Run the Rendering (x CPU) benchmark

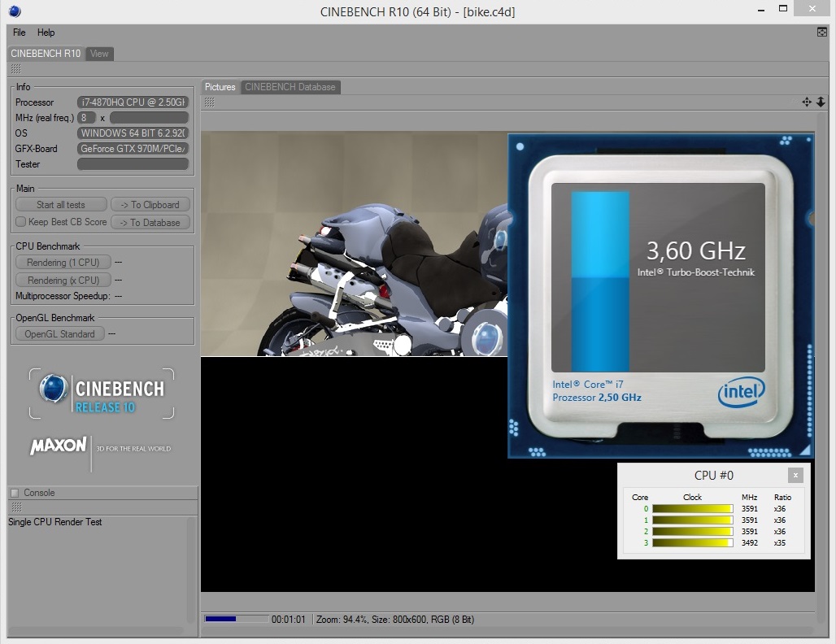pos(63,280)
